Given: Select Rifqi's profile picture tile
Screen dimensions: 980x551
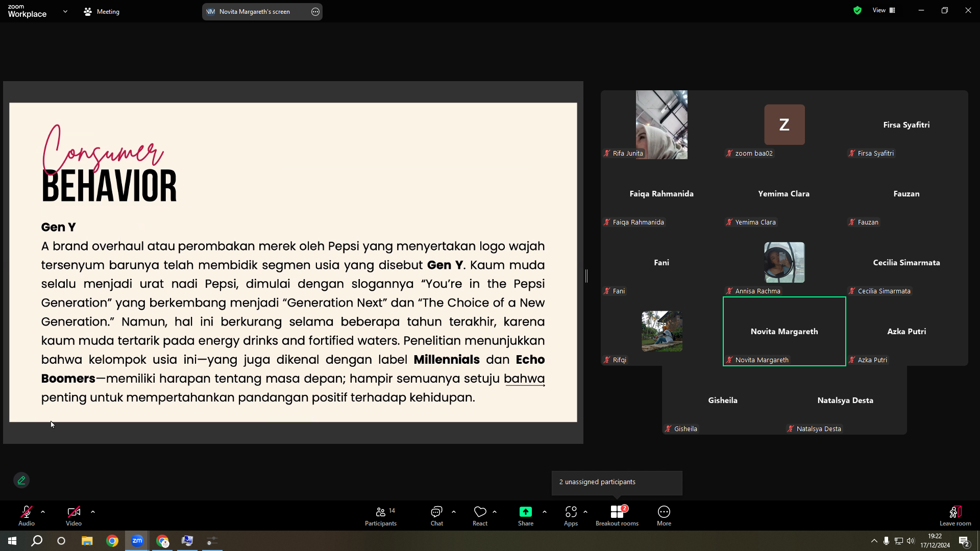Looking at the screenshot, I should click(x=662, y=331).
